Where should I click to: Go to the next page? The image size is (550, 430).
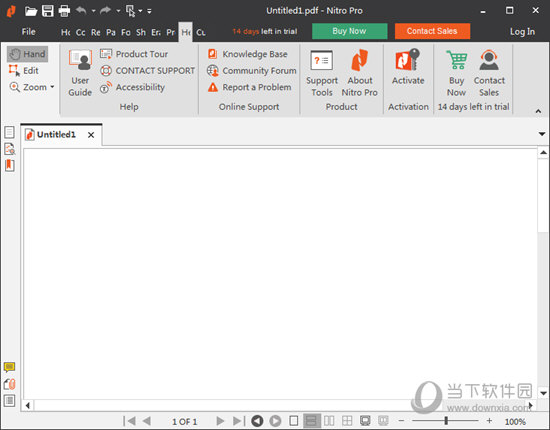click(220, 421)
